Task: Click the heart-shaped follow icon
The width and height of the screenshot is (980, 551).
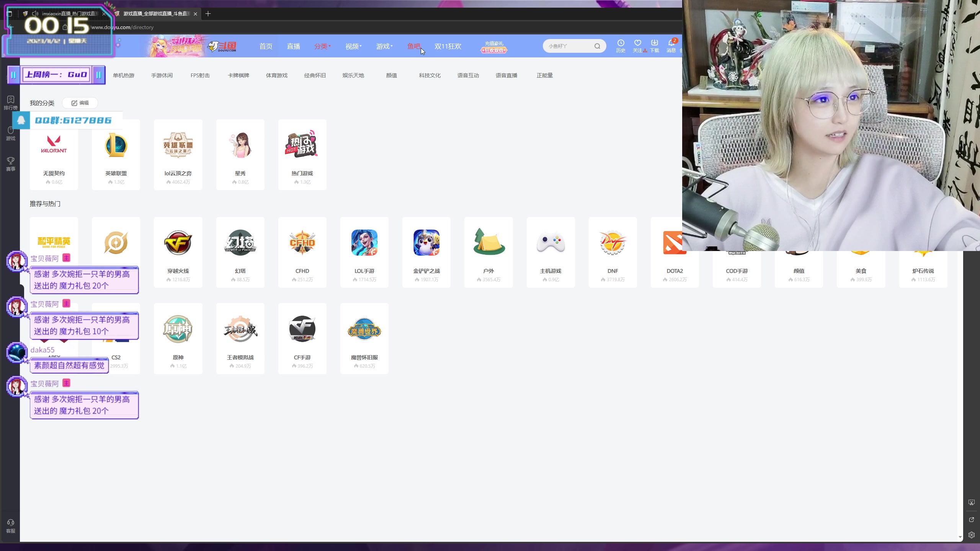Action: click(637, 43)
